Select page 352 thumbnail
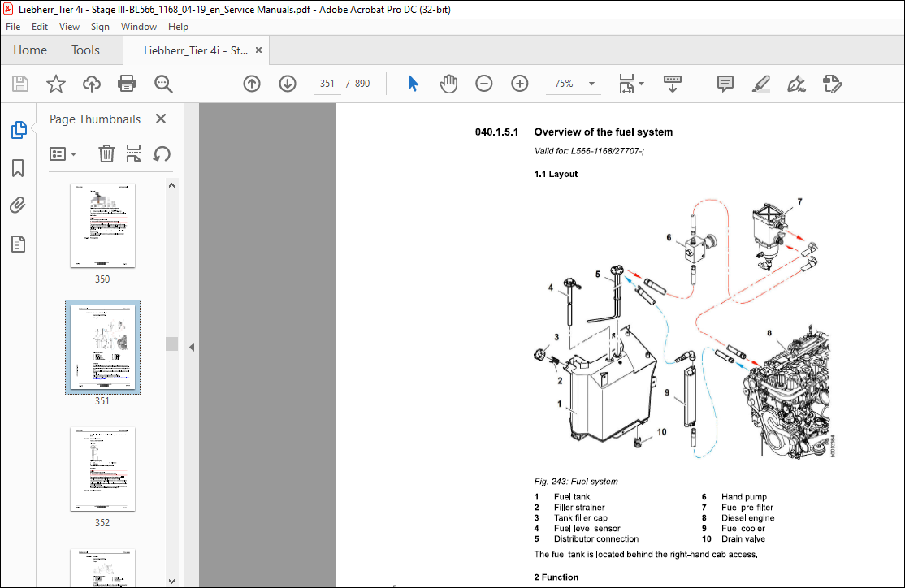 tap(102, 469)
